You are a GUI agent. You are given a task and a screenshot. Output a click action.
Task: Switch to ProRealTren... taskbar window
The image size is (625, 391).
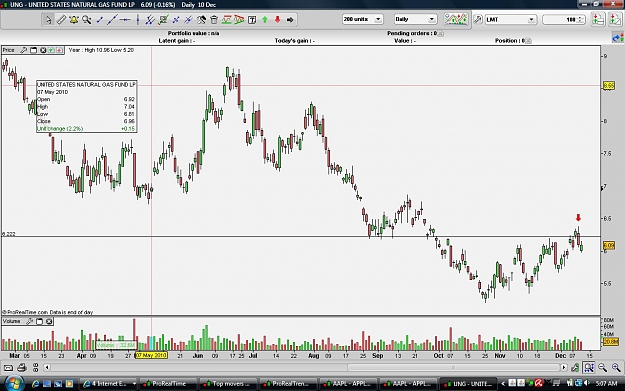pos(288,384)
